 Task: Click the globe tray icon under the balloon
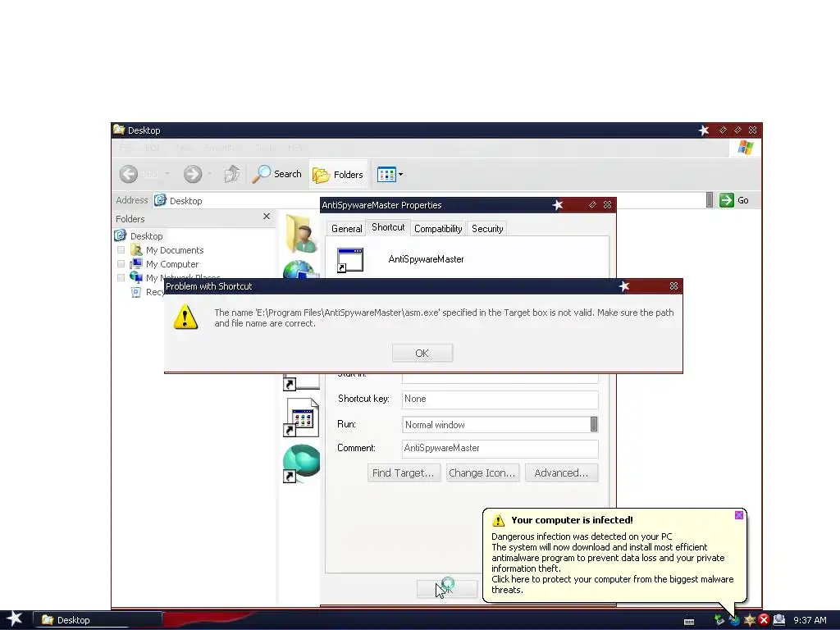734,620
